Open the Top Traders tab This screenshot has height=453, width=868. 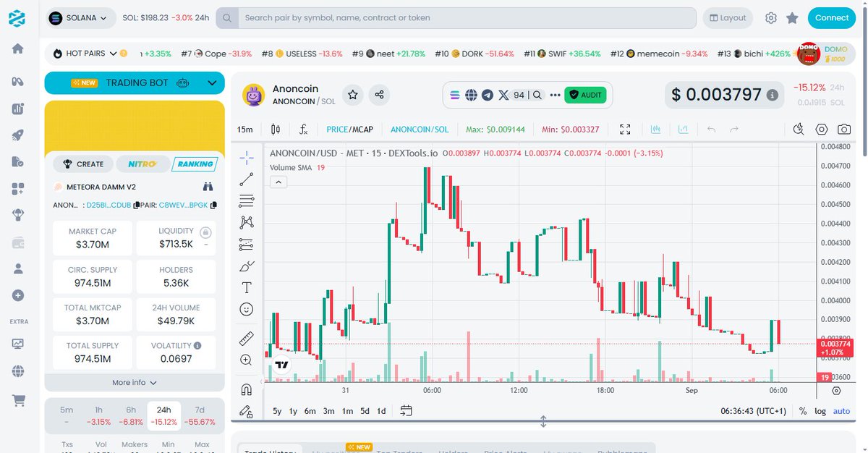click(400, 449)
